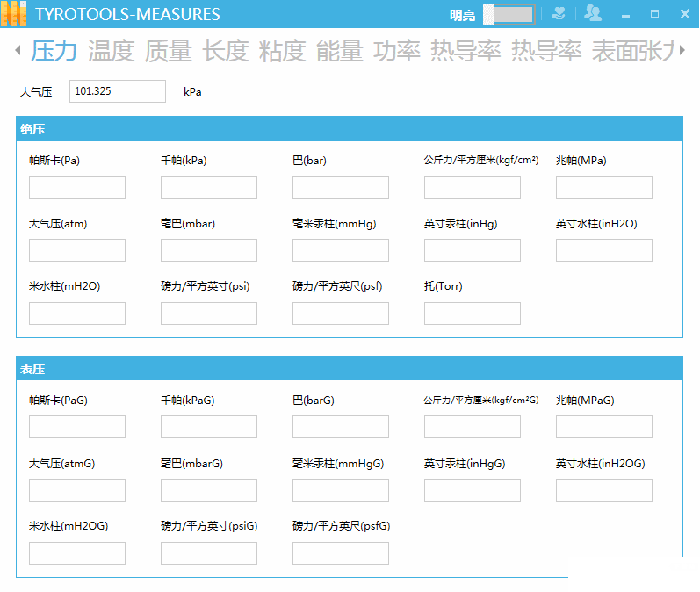Image resolution: width=700 pixels, height=592 pixels.
Task: Open the partially visible 表面张力 tab
Action: (x=632, y=51)
